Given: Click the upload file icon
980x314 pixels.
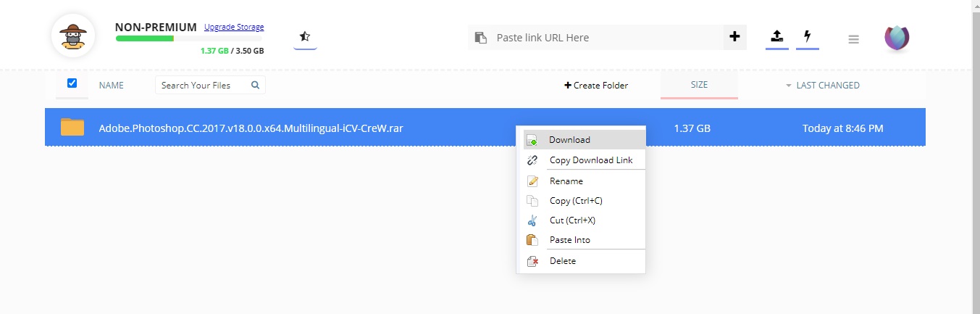Looking at the screenshot, I should click(x=777, y=36).
